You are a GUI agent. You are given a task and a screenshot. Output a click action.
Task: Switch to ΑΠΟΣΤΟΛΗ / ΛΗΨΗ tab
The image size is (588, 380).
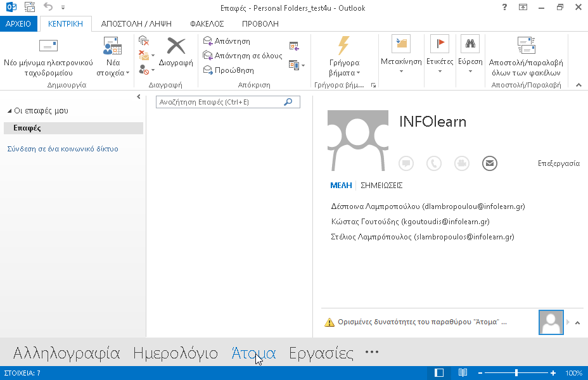tap(136, 23)
